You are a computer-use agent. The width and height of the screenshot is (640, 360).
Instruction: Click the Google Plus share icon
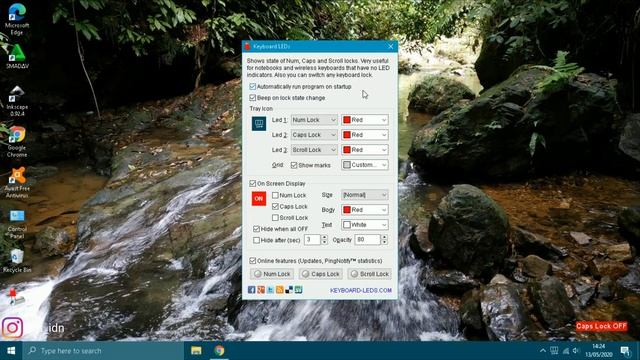point(261,290)
